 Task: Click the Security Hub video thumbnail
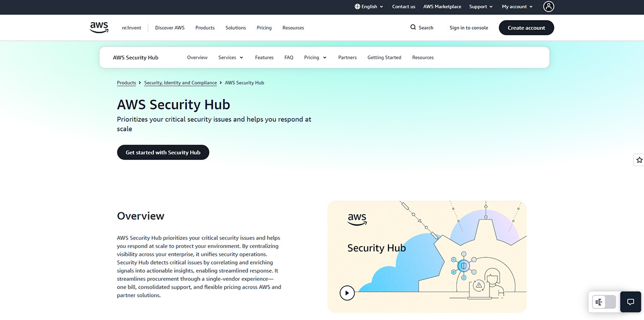click(427, 257)
